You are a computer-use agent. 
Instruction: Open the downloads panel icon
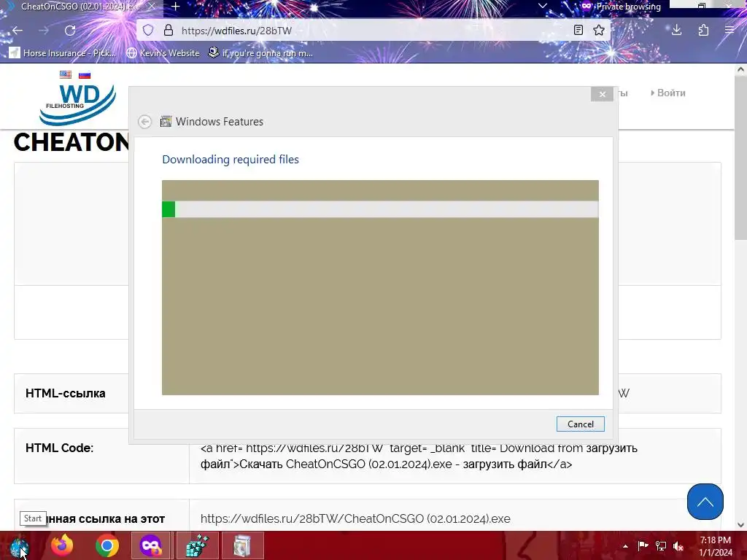coord(676,31)
